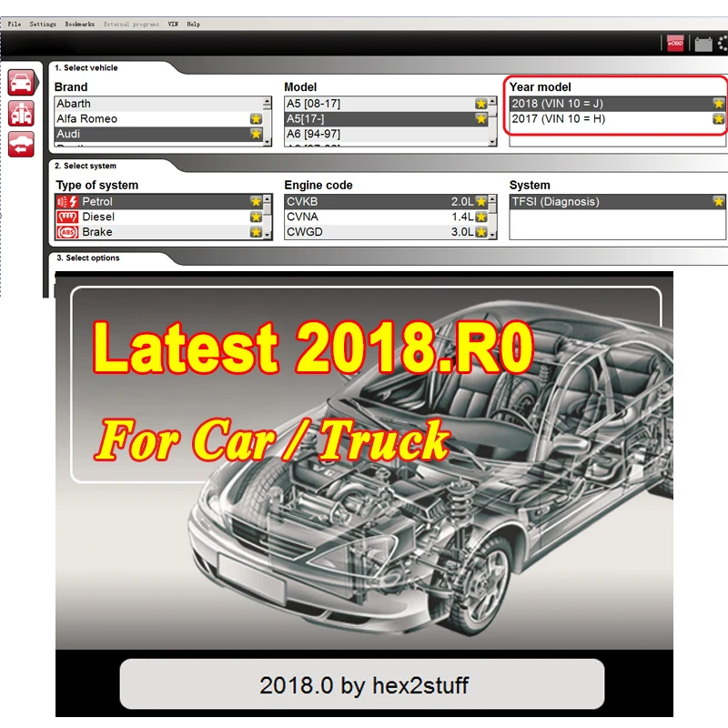Select Audi in Brand list
The image size is (728, 728).
coord(158,134)
